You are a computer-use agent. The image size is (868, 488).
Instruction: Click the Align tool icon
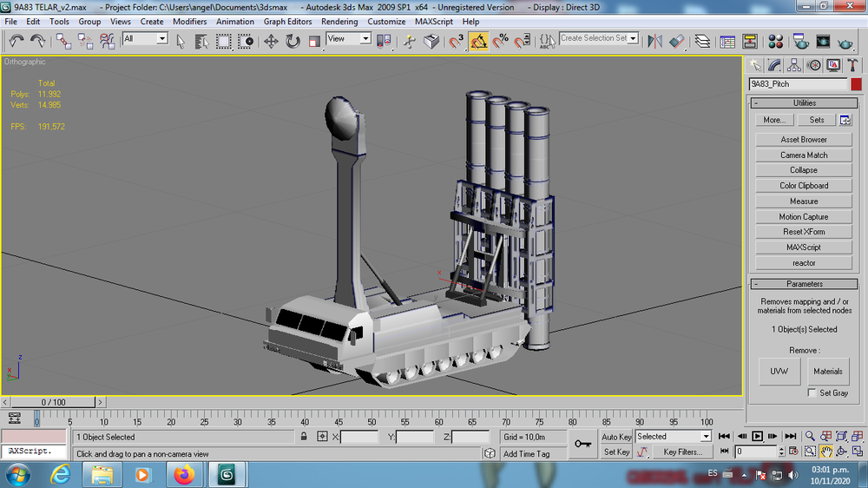coord(676,41)
